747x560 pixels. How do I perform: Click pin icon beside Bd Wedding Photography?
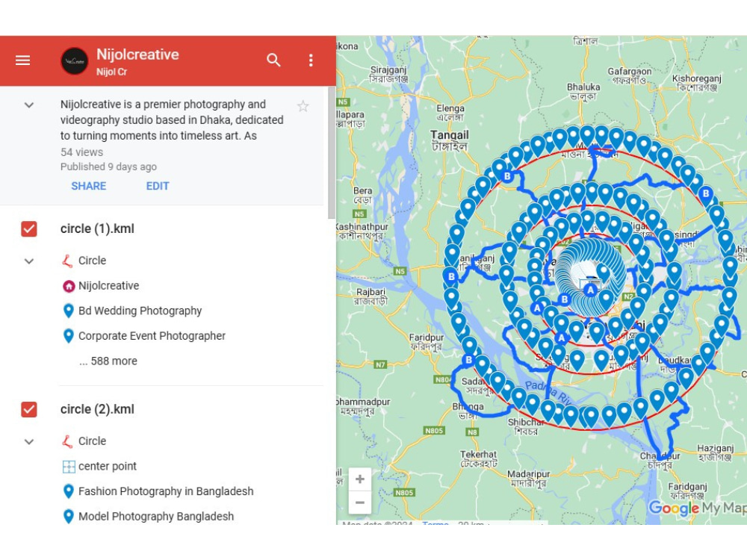click(69, 311)
